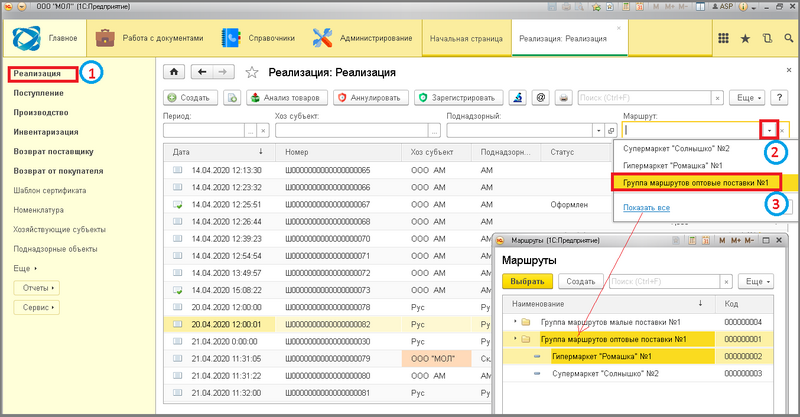Open calculator icon in main title bar
This screenshot has height=417, width=800.
[x=626, y=7]
